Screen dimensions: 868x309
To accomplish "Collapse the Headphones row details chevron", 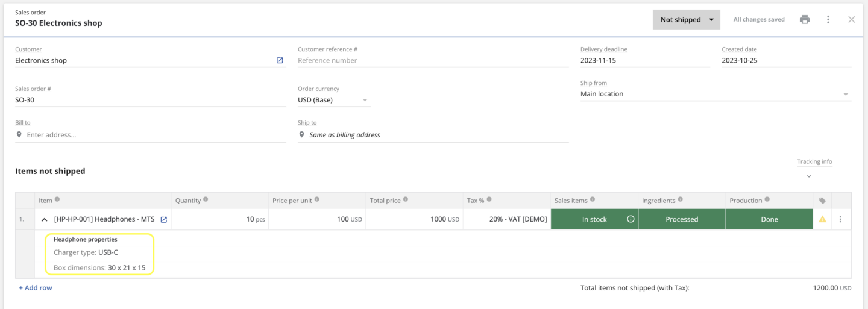I will pos(44,220).
